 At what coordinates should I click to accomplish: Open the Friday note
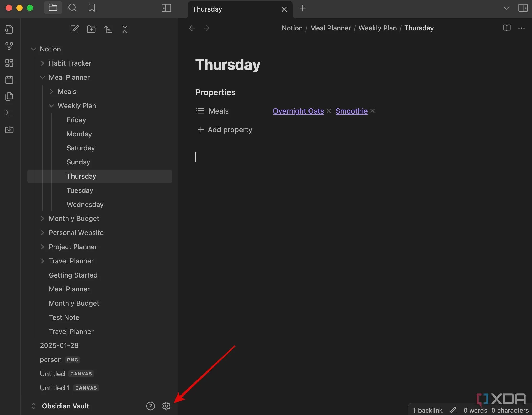[100, 120]
